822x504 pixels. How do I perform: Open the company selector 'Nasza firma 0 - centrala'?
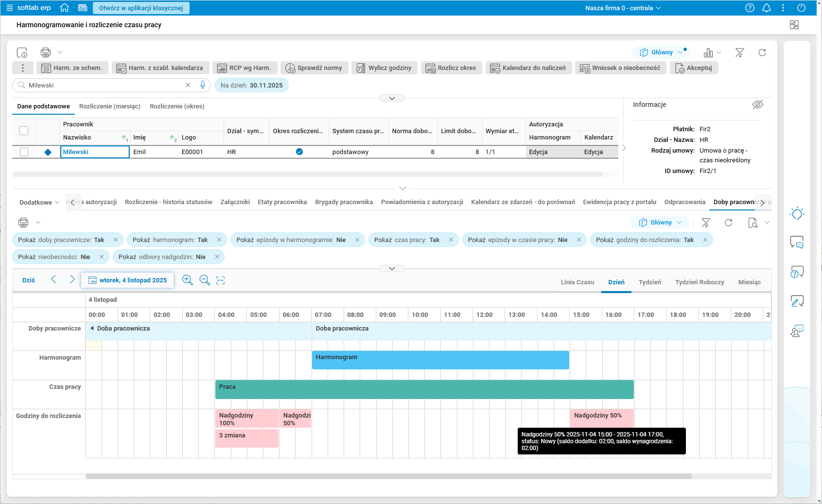coord(623,8)
